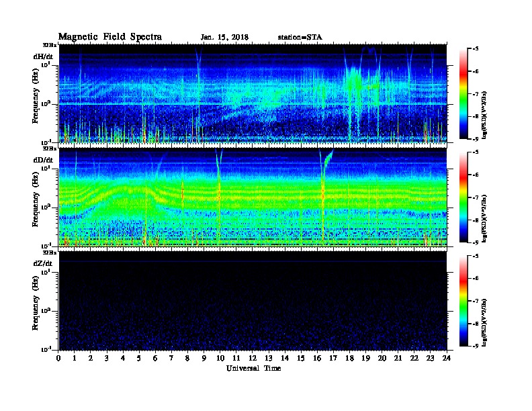Click the -7 tick on dH/dt color bar
532x411 pixels.
click(x=476, y=94)
